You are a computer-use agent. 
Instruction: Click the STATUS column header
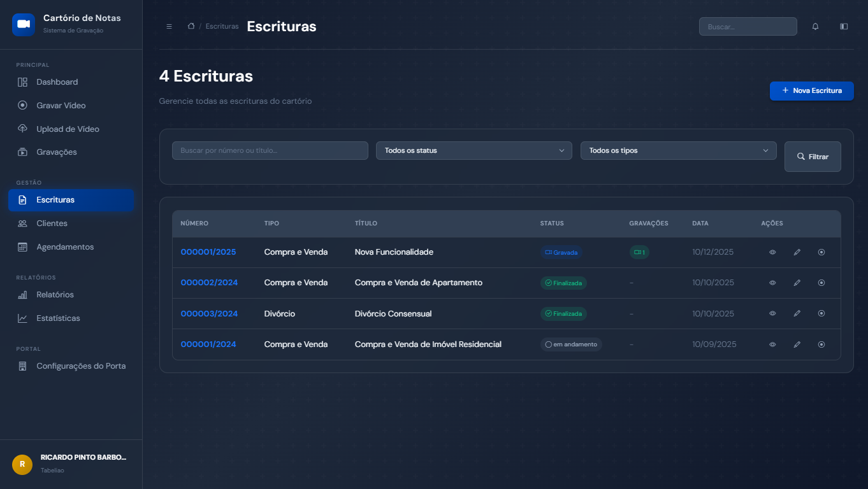click(552, 223)
